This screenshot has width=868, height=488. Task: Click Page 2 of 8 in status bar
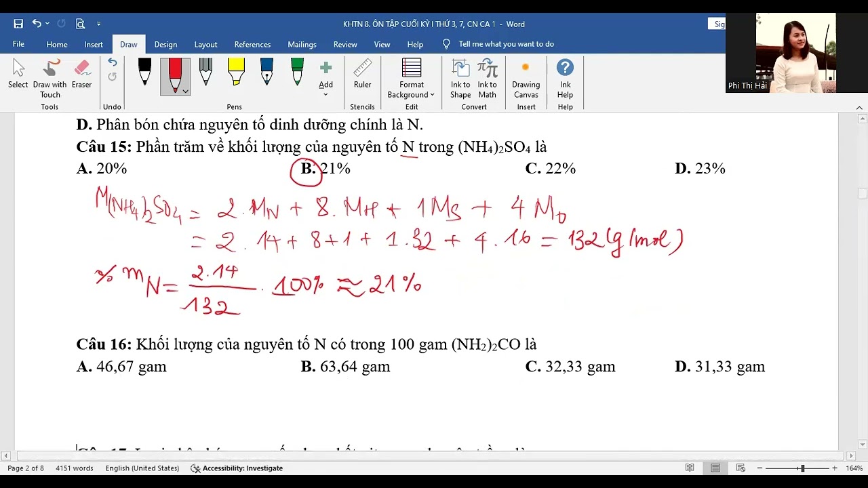point(26,468)
